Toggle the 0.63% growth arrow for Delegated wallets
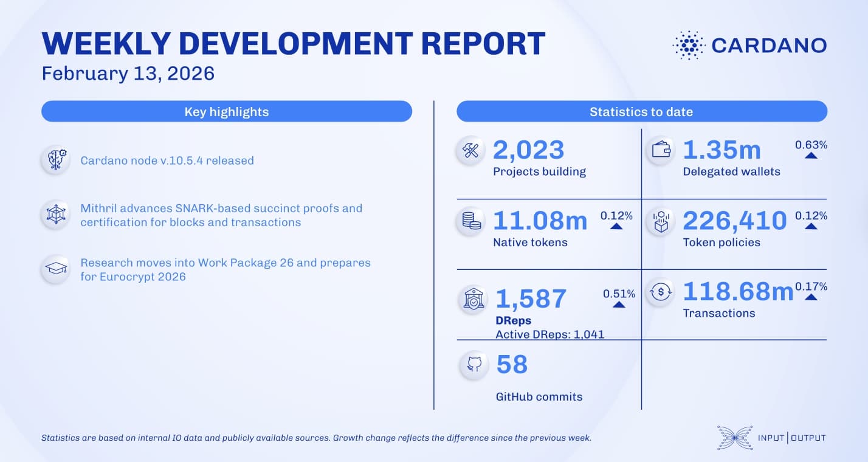 (809, 150)
